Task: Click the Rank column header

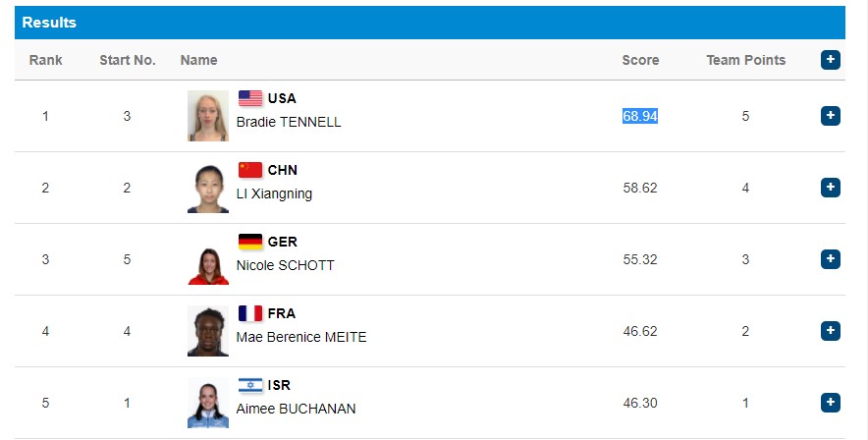Action: click(x=45, y=60)
